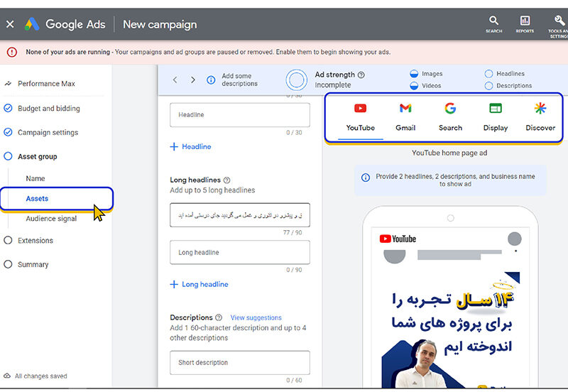Click the Short description field
The width and height of the screenshot is (568, 392).
(240, 363)
